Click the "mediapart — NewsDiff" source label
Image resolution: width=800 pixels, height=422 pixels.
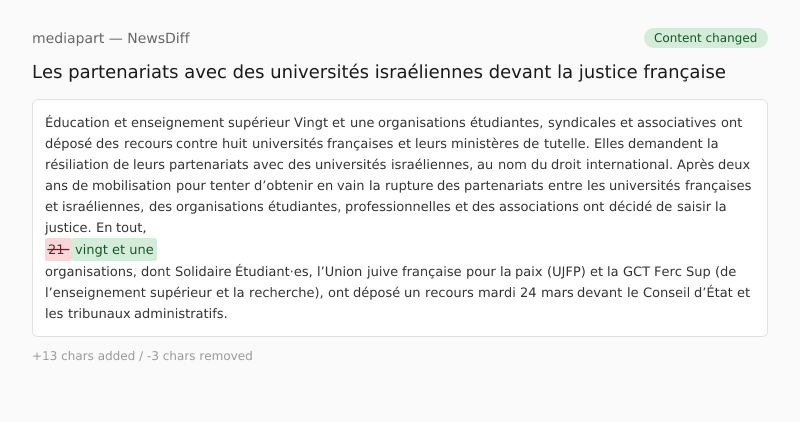[110, 38]
